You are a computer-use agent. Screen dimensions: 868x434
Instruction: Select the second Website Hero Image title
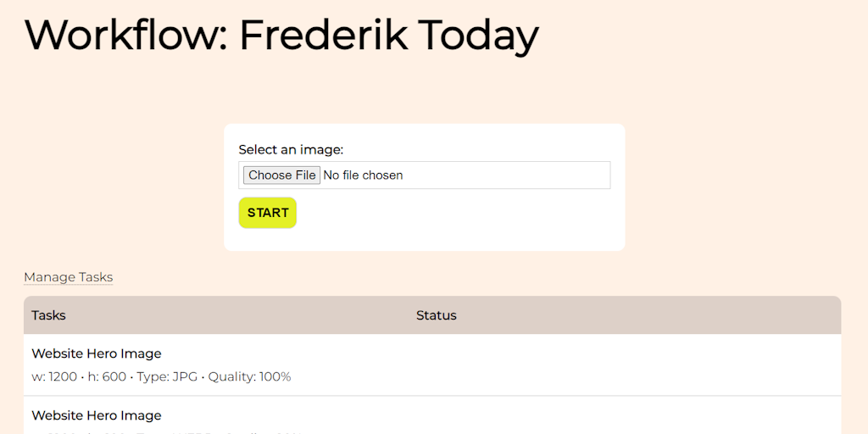(96, 415)
